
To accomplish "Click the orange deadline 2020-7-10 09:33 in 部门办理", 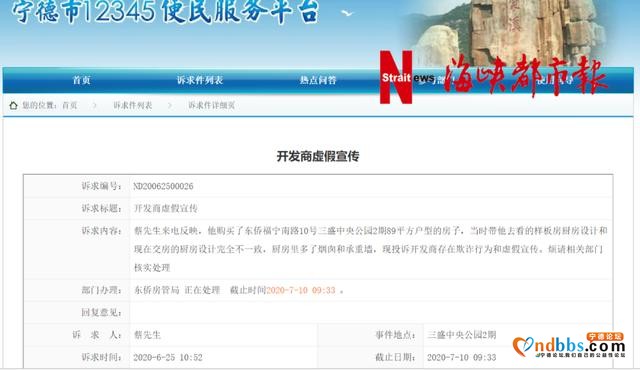I will pyautogui.click(x=301, y=290).
